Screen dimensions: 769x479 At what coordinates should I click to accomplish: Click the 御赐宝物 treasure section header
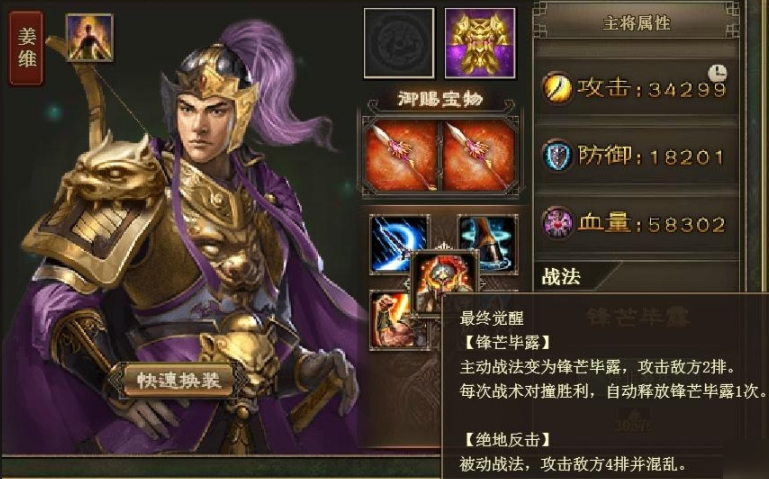[x=440, y=100]
